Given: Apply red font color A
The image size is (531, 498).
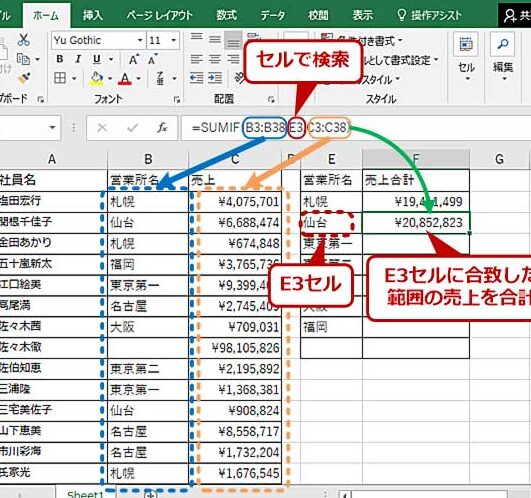Looking at the screenshot, I should pos(125,79).
